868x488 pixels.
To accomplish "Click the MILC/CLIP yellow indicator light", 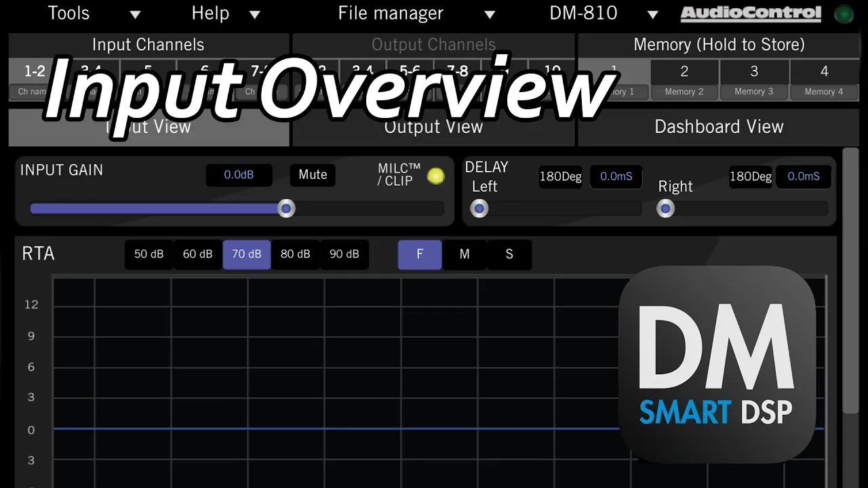I will coord(436,176).
